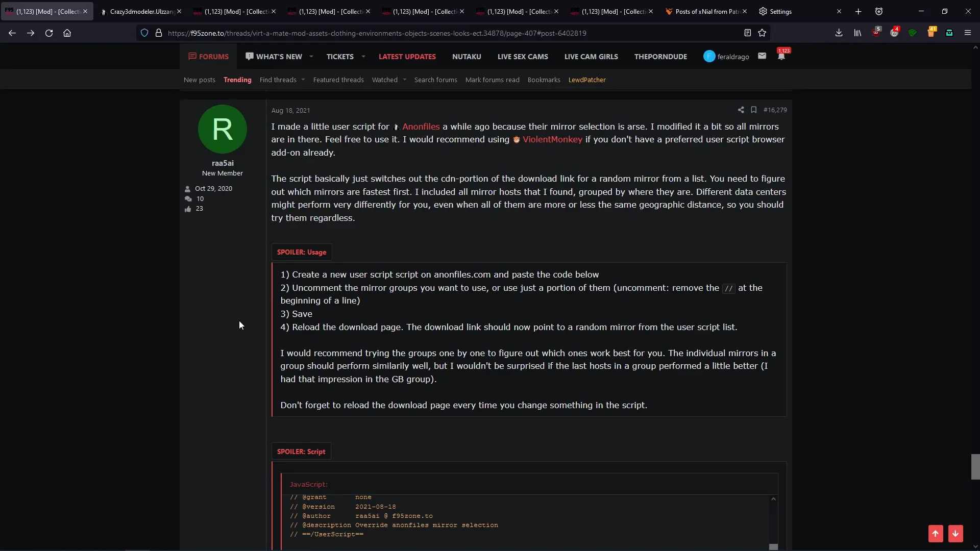
Task: Show site security padlock information
Action: (159, 33)
